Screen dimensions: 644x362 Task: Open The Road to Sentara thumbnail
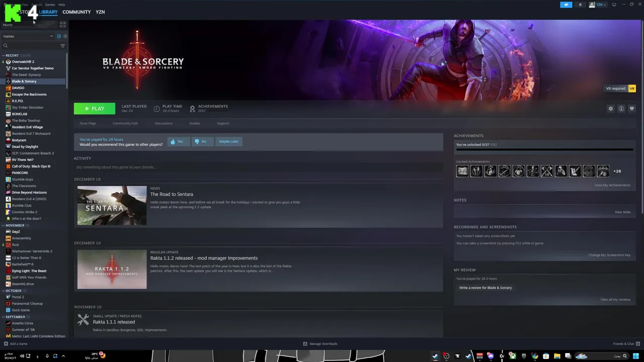[x=112, y=206]
